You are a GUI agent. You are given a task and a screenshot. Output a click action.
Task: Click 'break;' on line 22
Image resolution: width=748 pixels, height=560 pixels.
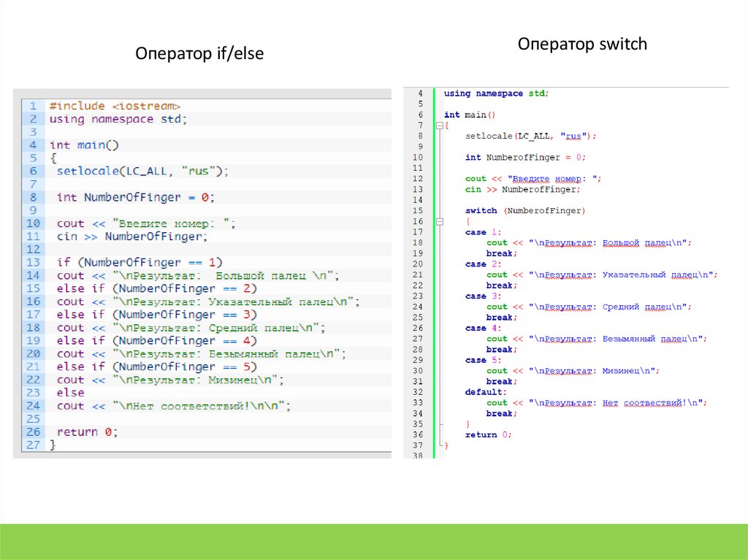(502, 285)
